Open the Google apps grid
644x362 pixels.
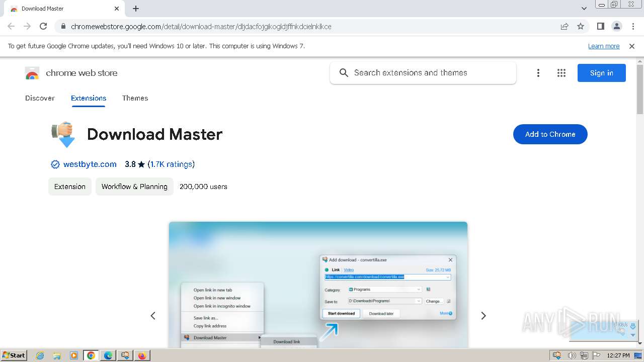[x=561, y=73]
